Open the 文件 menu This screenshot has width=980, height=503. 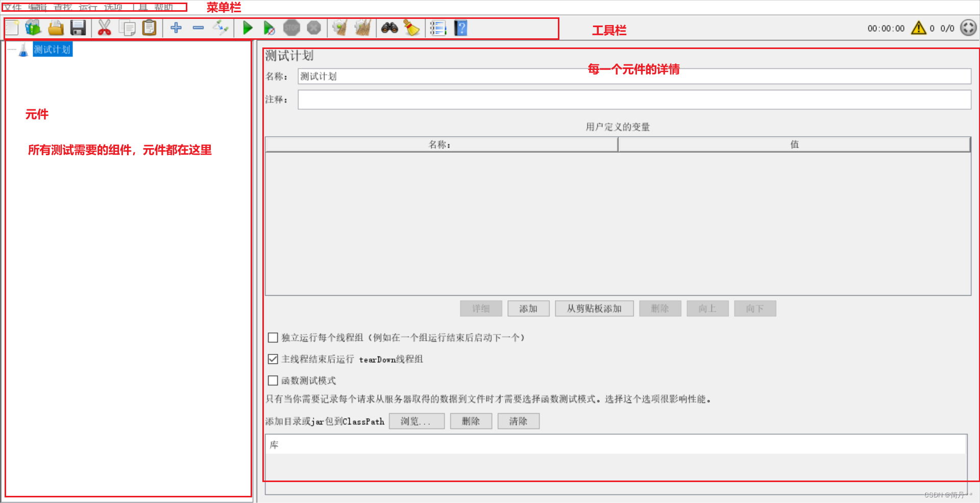(x=12, y=7)
